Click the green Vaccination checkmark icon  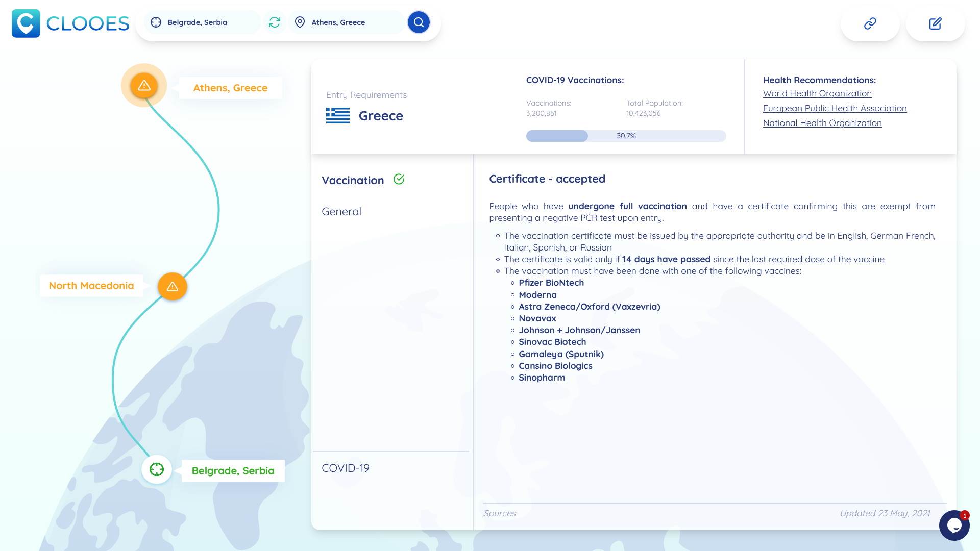pos(399,179)
